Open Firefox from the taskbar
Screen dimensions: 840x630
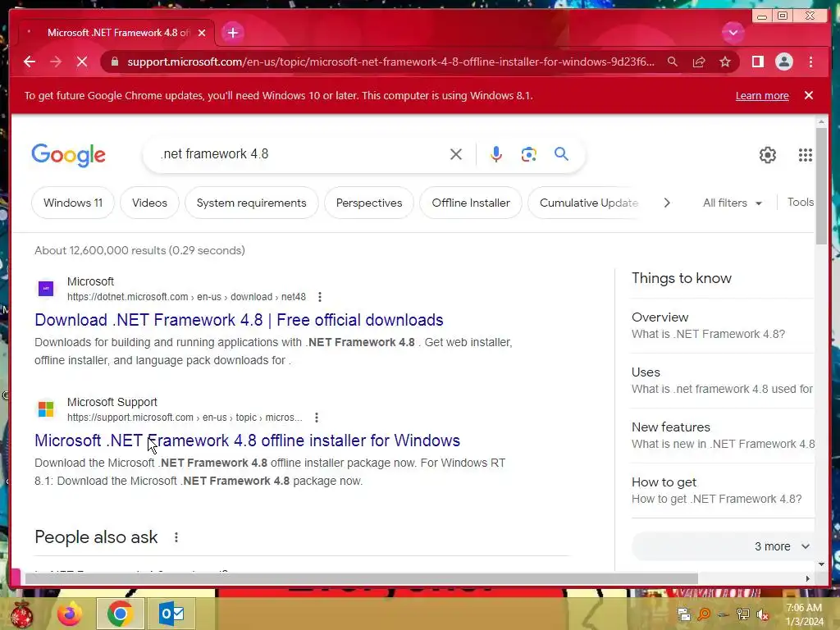tap(71, 614)
